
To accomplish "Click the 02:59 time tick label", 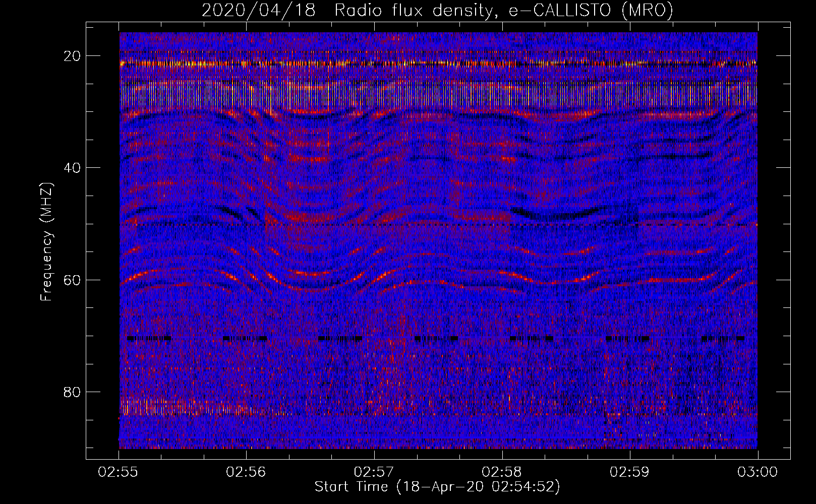I will pyautogui.click(x=630, y=472).
